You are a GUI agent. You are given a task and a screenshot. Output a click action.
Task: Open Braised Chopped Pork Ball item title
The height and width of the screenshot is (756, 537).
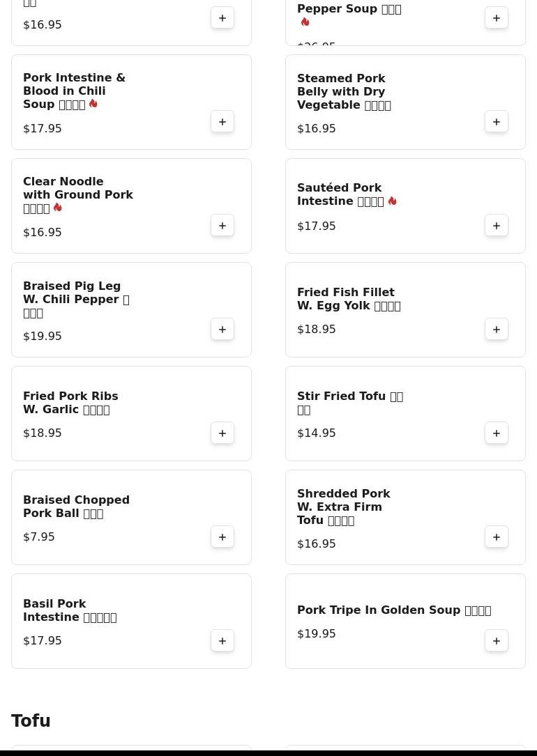76,507
